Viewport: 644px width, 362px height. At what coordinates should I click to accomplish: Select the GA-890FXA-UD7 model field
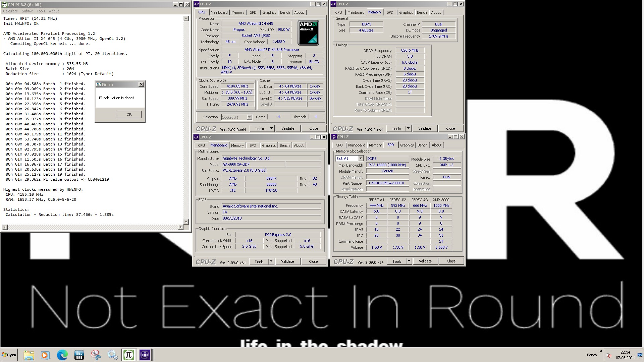coord(253,164)
